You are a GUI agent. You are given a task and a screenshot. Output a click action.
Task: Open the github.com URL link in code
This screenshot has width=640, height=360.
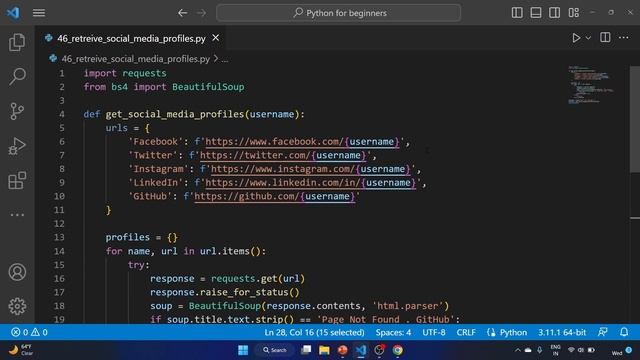274,196
